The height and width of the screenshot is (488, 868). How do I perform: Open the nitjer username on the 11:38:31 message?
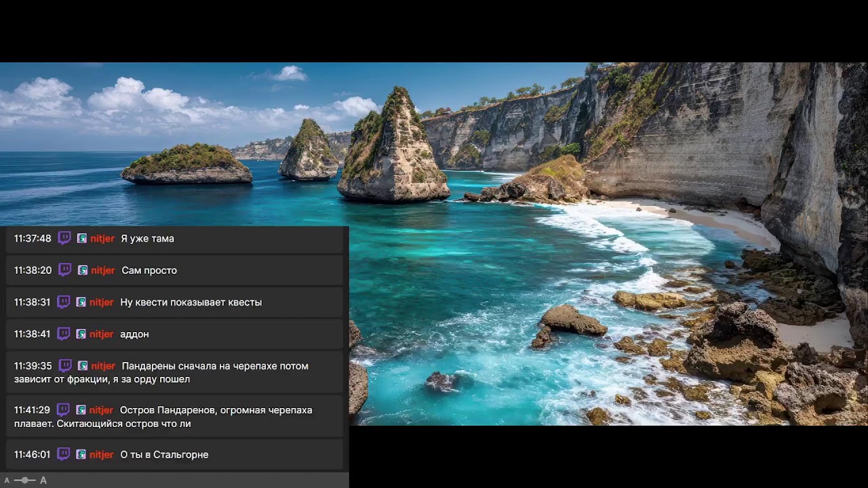coord(102,302)
